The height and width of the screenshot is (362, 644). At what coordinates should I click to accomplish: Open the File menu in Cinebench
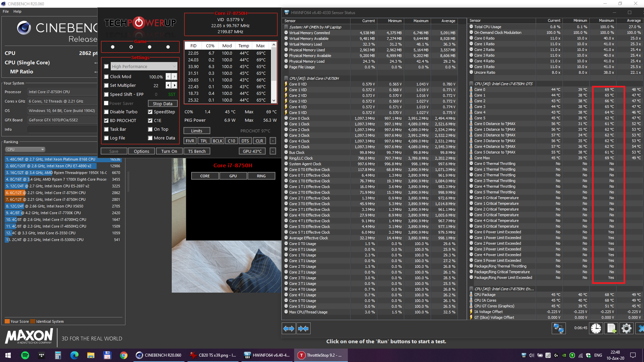[x=6, y=11]
